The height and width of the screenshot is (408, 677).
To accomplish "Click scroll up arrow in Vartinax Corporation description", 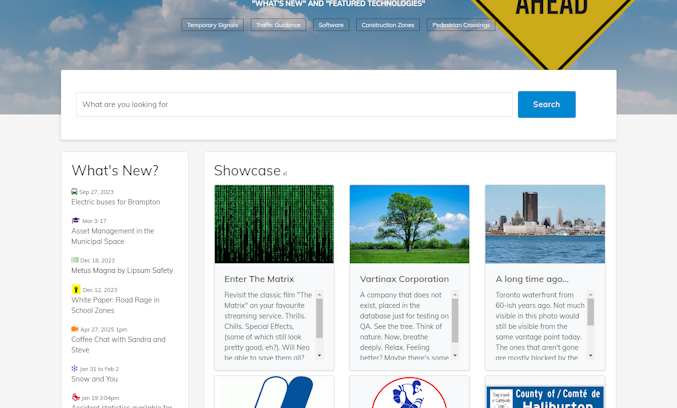I will coord(455,294).
